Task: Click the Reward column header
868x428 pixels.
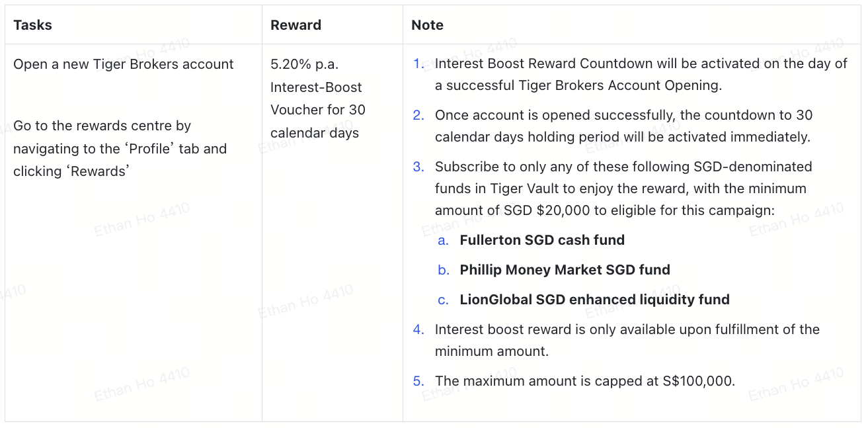Action: coord(296,25)
